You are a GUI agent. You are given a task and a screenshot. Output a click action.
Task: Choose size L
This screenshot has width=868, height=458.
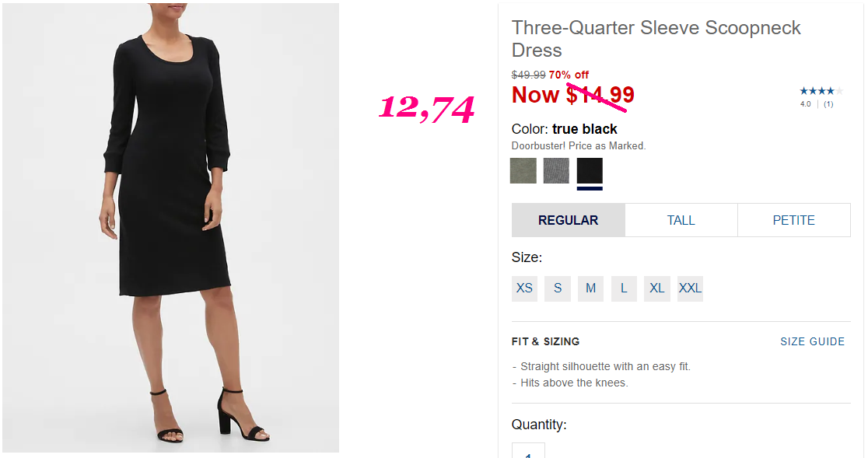[x=624, y=288]
